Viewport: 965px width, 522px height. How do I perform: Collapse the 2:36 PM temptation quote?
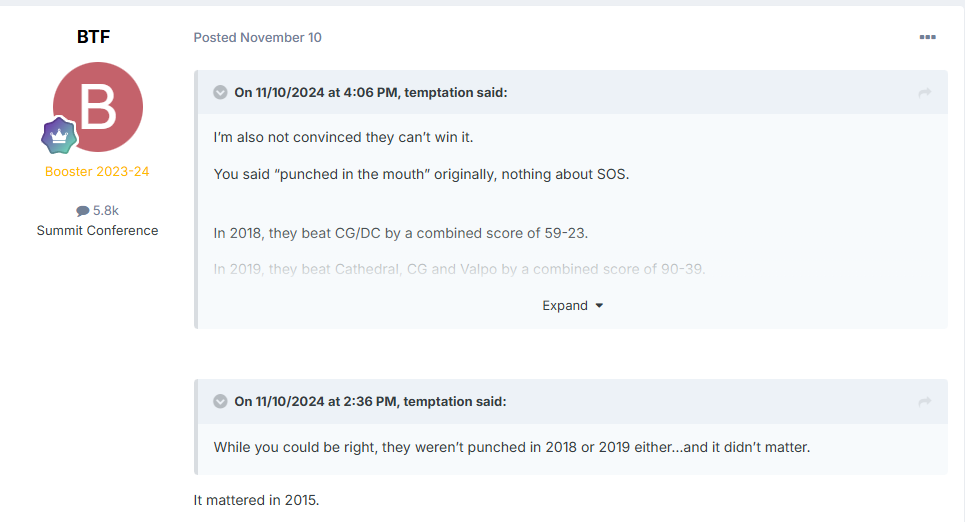[x=220, y=401]
